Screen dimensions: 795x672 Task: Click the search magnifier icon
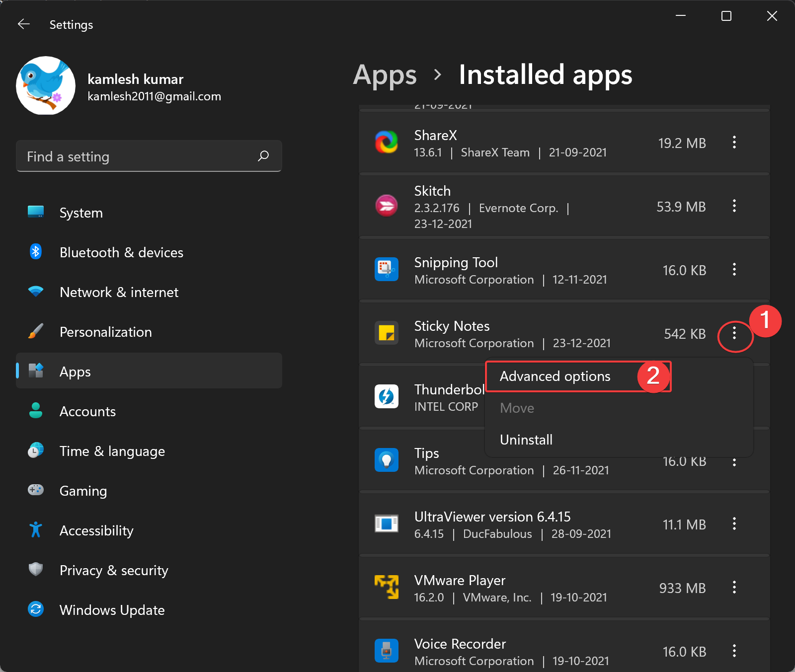(x=263, y=156)
